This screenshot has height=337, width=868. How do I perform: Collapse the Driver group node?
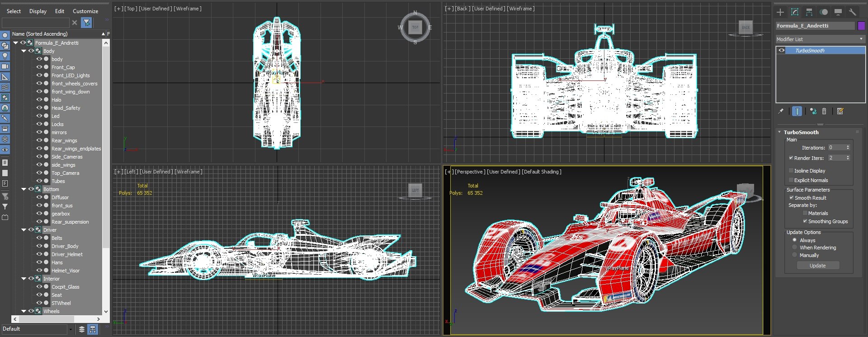click(24, 230)
